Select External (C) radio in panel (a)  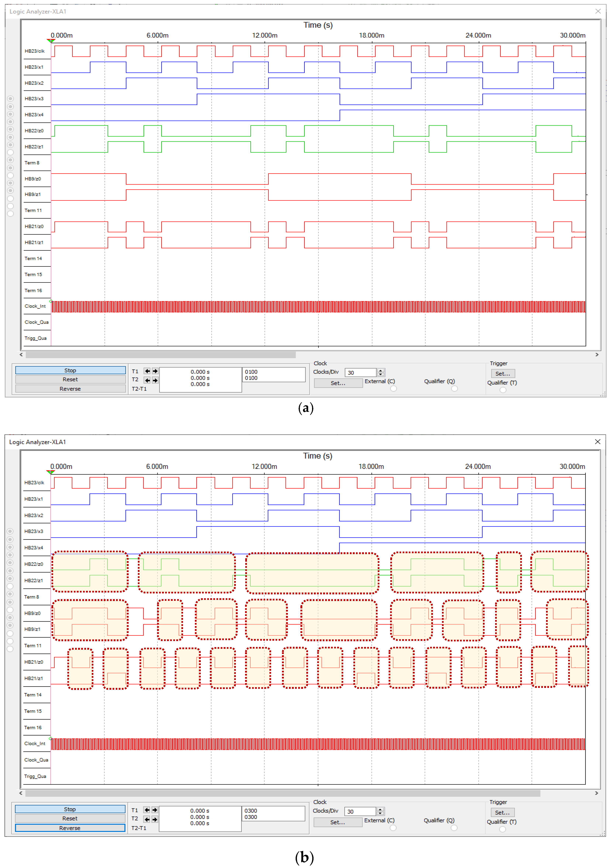click(x=394, y=389)
